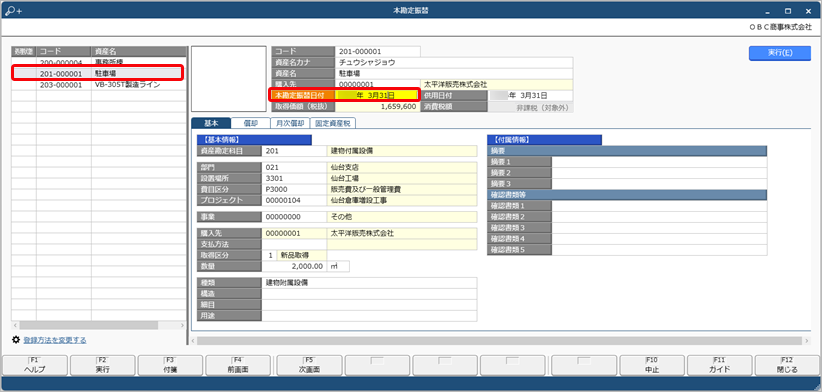Click the 確認書類 3 field

(x=659, y=228)
